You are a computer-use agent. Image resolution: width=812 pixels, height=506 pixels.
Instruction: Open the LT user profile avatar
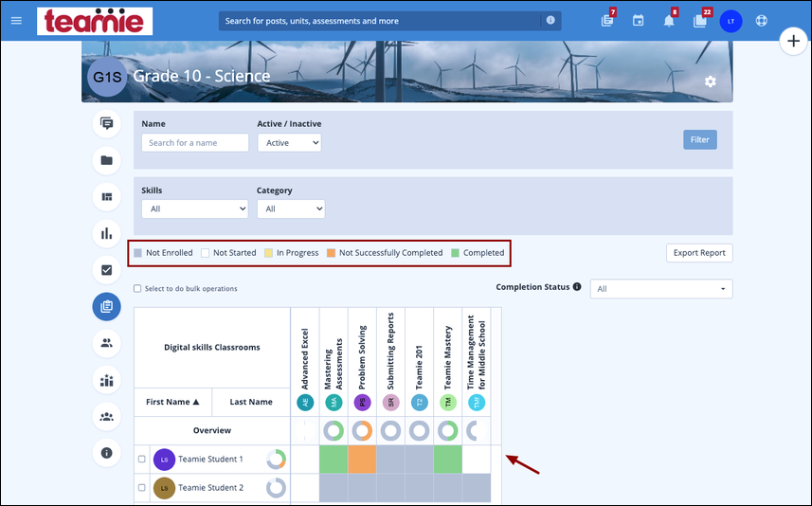731,21
